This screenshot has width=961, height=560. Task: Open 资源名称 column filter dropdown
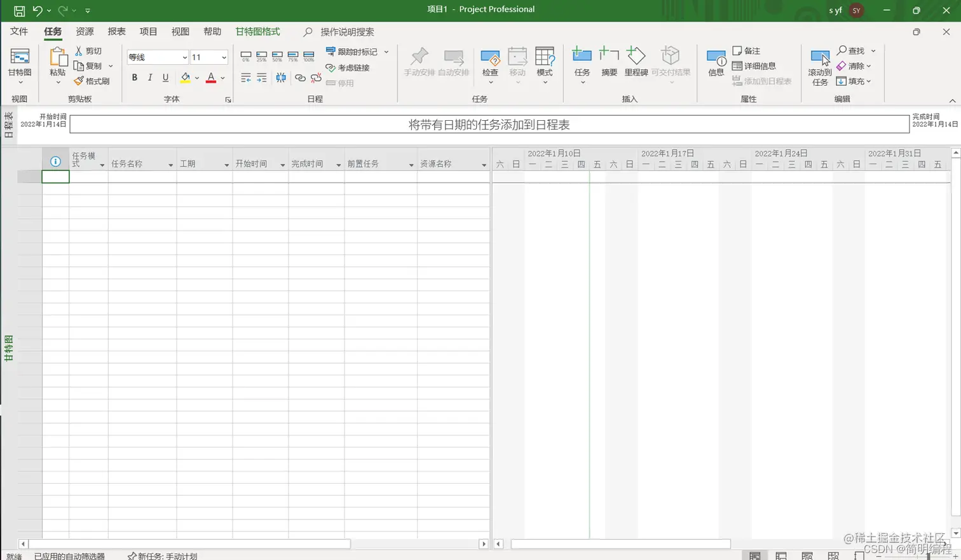[484, 165]
